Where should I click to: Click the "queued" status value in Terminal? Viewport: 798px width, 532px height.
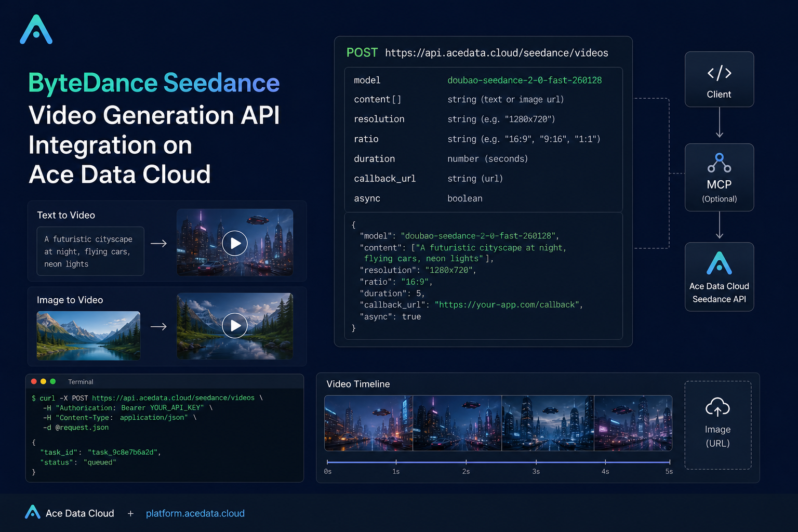100,462
